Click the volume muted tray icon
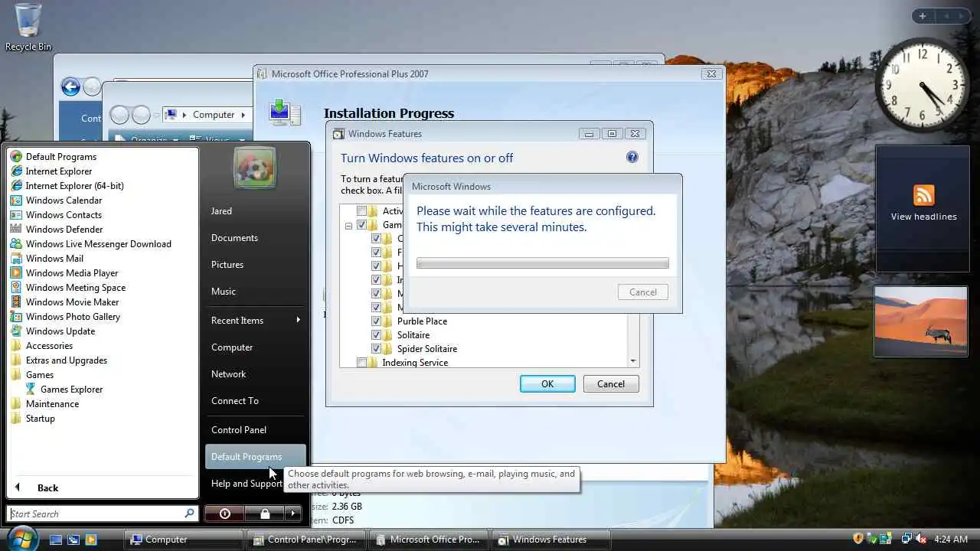This screenshot has width=980, height=551. pyautogui.click(x=920, y=539)
